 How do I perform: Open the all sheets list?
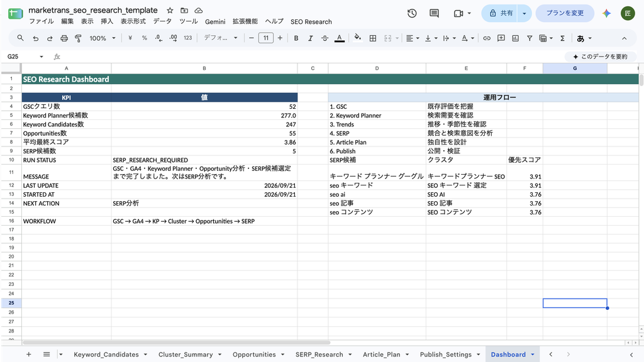click(47, 354)
